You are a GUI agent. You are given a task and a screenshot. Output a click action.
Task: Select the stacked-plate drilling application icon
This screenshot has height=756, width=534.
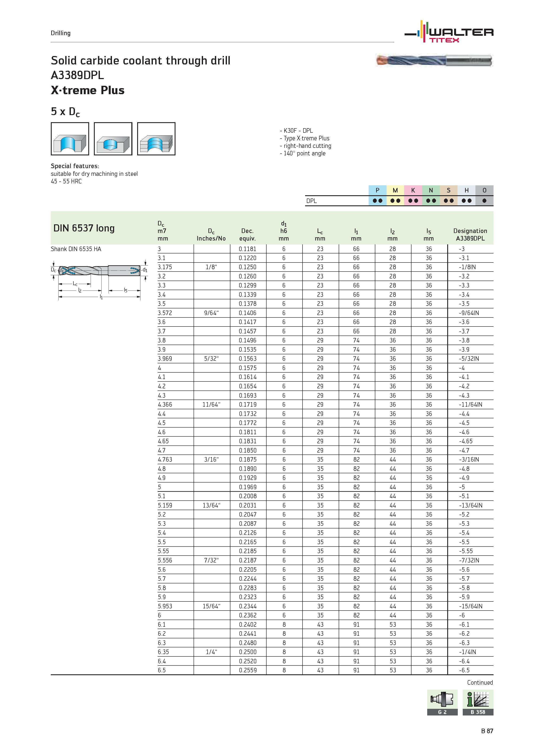tap(156, 139)
